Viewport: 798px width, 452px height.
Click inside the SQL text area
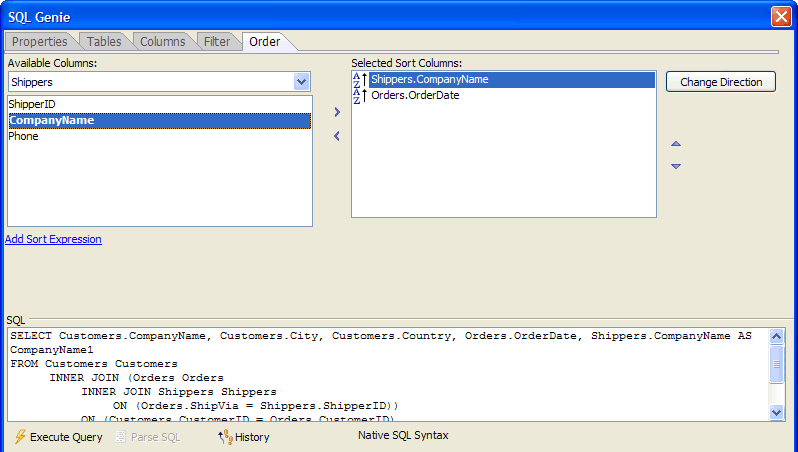click(x=388, y=375)
